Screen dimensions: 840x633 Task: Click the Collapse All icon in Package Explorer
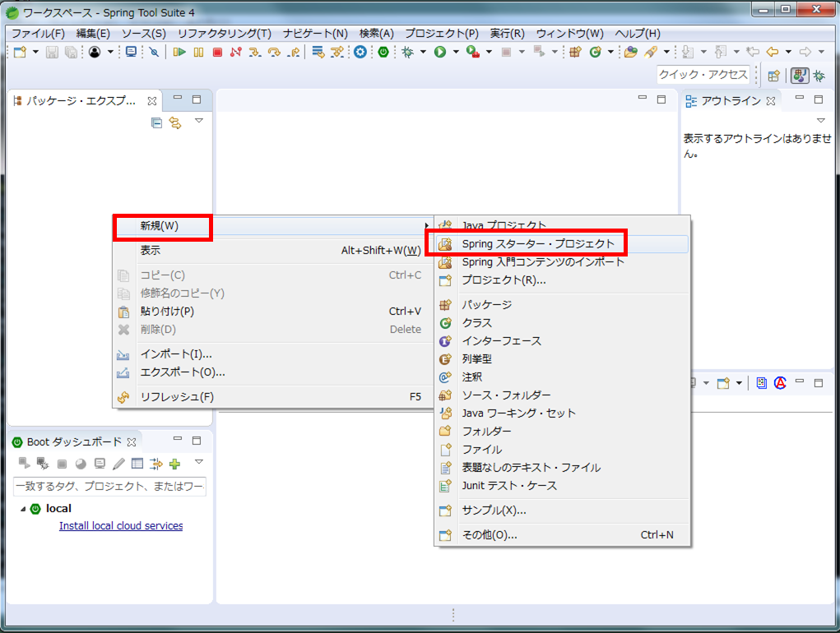pyautogui.click(x=156, y=122)
